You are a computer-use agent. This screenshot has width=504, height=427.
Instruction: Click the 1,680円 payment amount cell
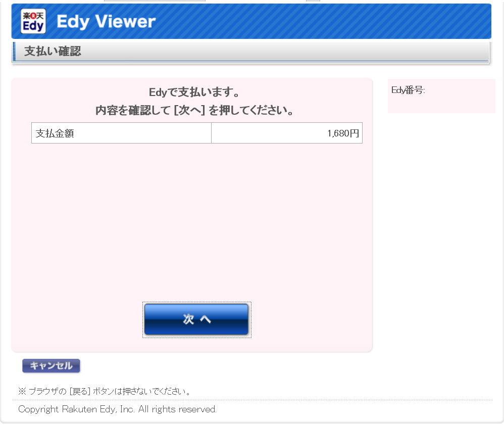pyautogui.click(x=287, y=133)
